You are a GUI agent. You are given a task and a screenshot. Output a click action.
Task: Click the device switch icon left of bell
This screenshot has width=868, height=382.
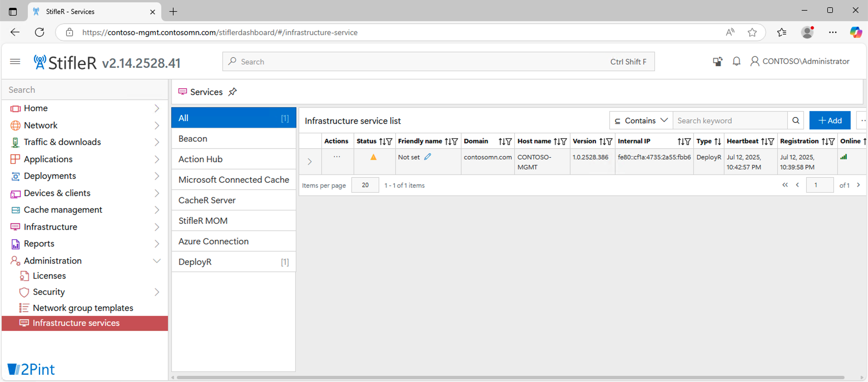pos(717,61)
